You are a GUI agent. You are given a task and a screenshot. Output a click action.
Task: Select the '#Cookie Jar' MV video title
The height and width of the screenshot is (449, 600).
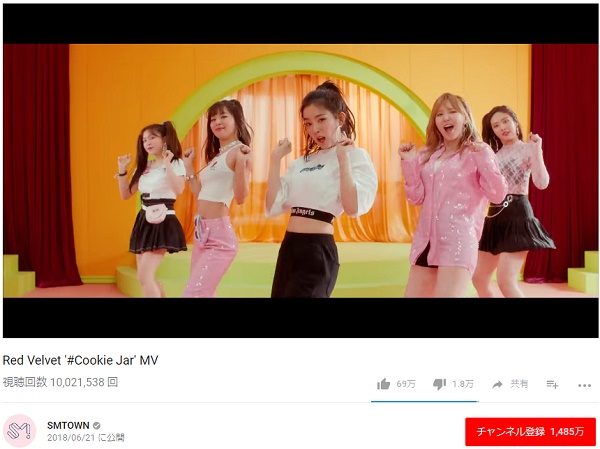80,360
